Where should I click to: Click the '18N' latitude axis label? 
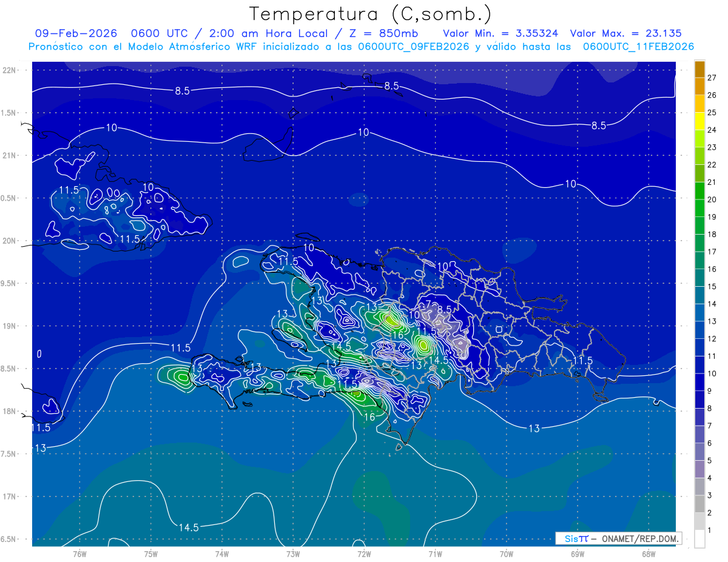click(8, 411)
